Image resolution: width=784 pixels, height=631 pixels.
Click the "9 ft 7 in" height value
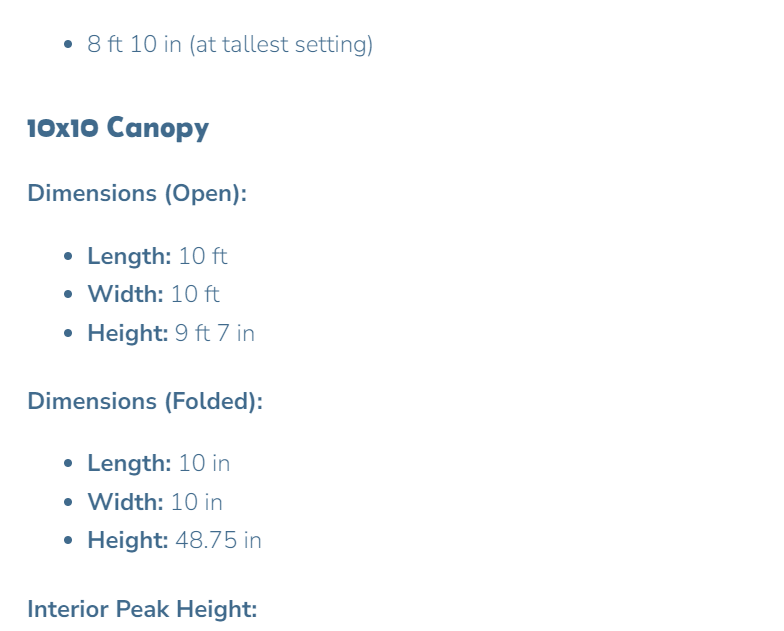[x=215, y=333]
